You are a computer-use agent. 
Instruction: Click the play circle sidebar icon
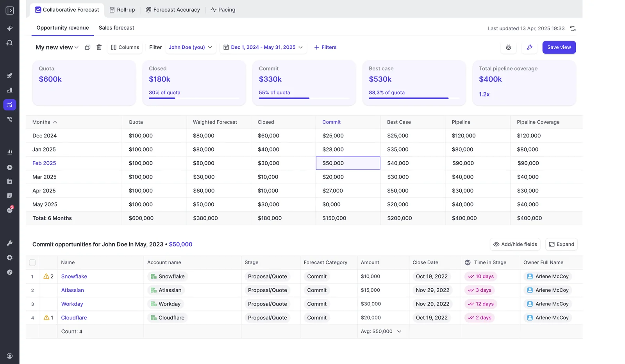coord(10,167)
